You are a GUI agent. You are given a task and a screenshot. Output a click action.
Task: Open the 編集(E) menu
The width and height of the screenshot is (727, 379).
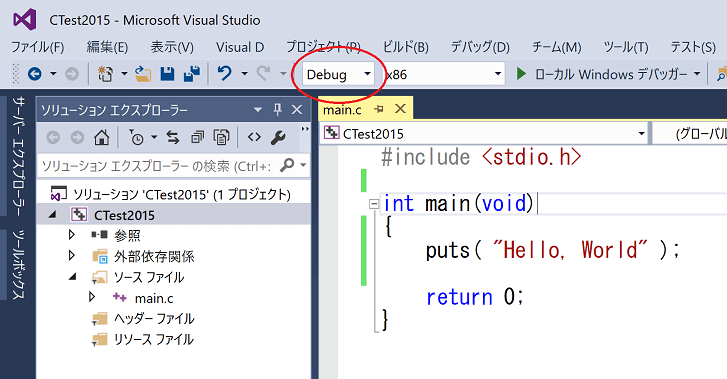[x=107, y=47]
